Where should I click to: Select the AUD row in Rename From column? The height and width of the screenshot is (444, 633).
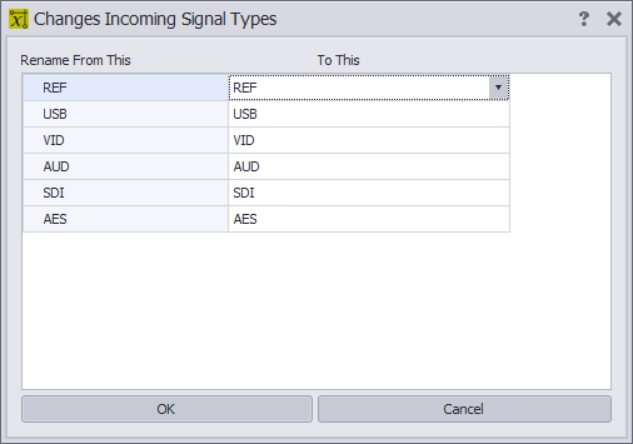tap(126, 166)
